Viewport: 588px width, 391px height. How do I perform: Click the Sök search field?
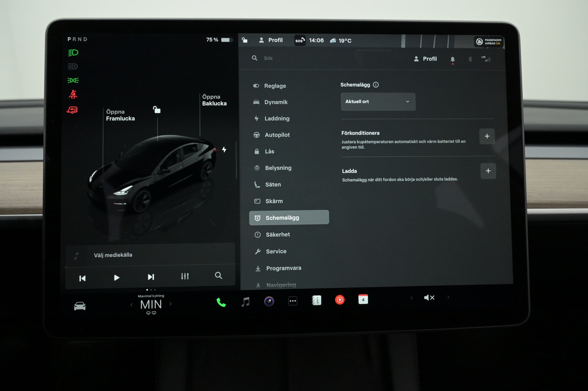click(268, 58)
